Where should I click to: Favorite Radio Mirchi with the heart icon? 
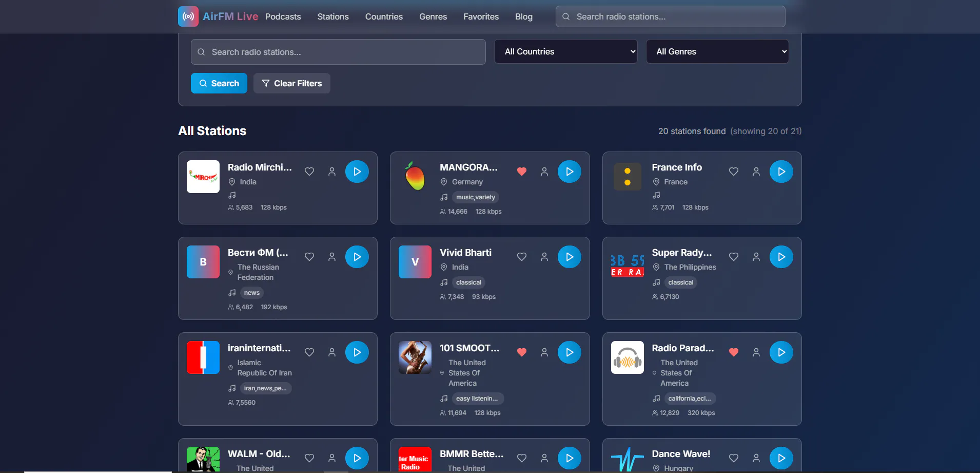click(x=309, y=172)
